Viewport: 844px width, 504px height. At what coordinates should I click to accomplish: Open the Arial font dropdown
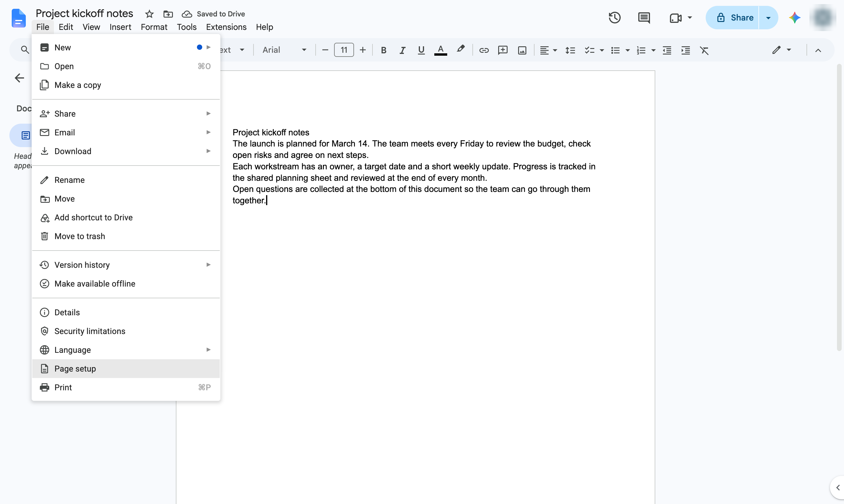click(284, 50)
